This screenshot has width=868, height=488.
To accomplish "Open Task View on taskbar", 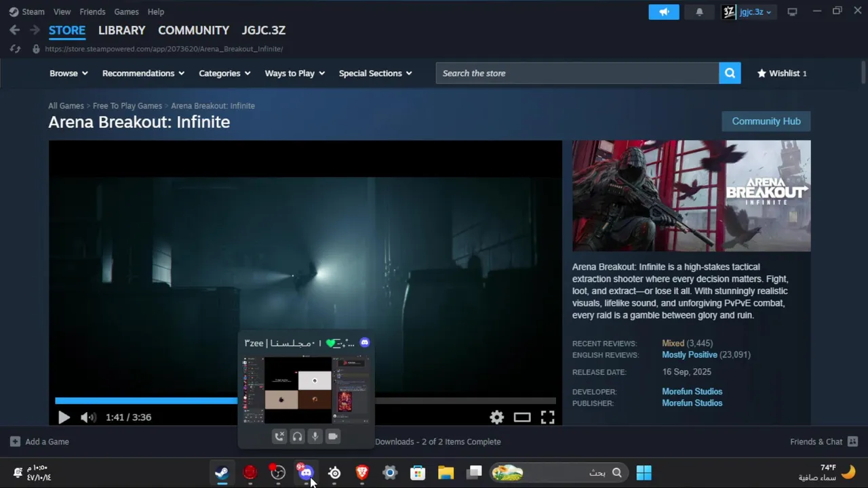I will click(x=475, y=472).
